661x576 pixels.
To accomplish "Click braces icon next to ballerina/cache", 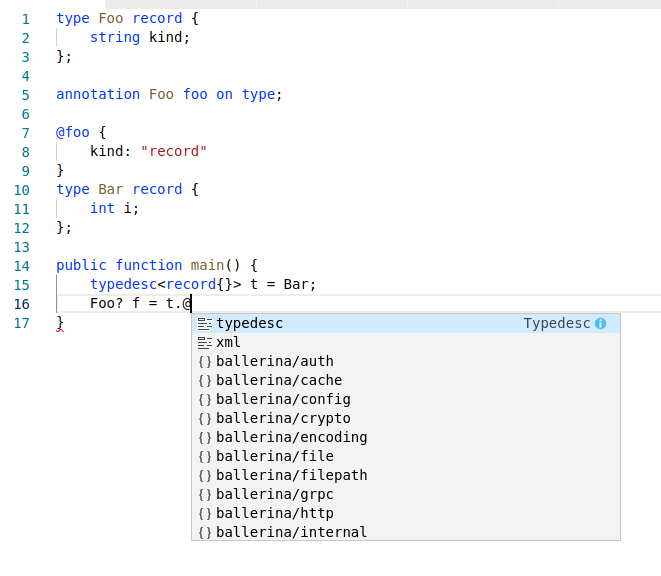I will pos(205,381).
